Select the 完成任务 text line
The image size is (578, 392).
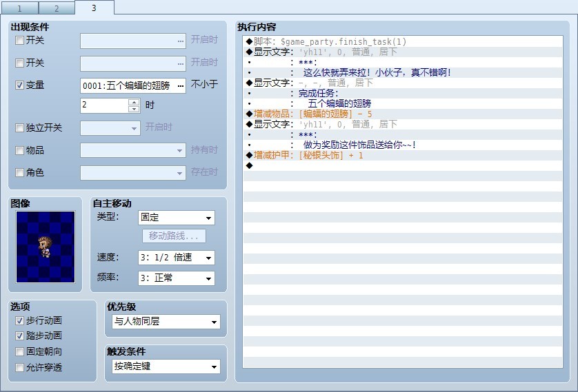(x=403, y=93)
